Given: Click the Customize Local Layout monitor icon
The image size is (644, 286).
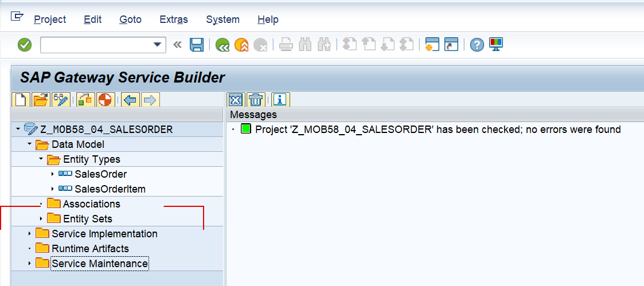Looking at the screenshot, I should coord(496,44).
